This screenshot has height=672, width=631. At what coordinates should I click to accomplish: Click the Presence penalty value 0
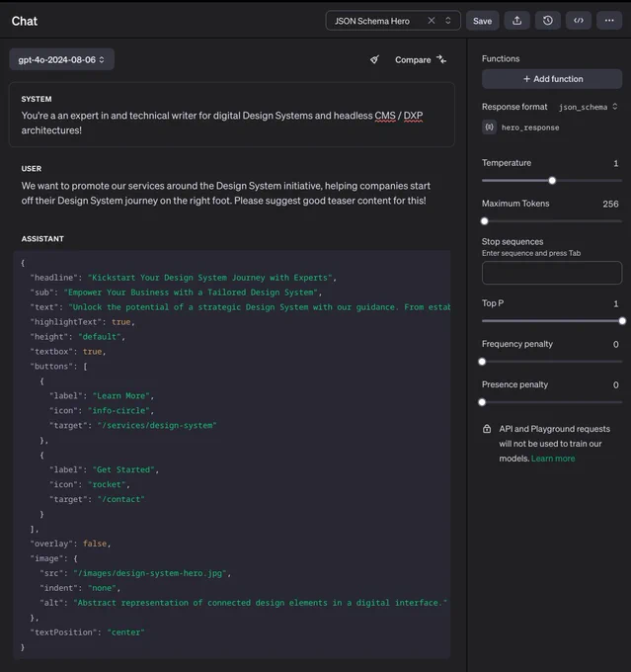pyautogui.click(x=615, y=384)
